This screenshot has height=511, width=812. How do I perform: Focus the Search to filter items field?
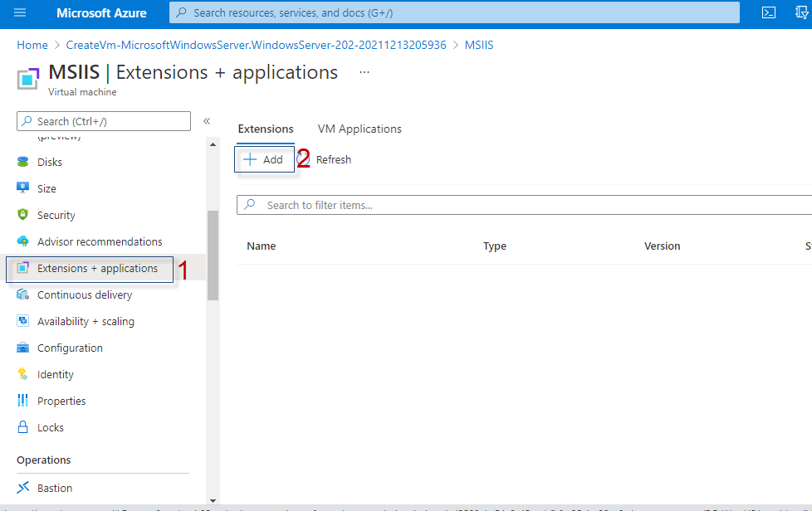pos(524,205)
